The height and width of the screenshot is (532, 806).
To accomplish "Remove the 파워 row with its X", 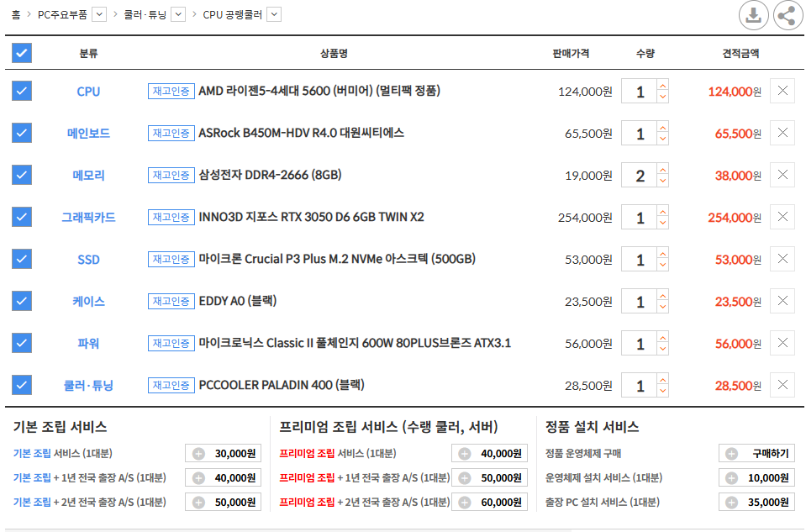I will [782, 344].
